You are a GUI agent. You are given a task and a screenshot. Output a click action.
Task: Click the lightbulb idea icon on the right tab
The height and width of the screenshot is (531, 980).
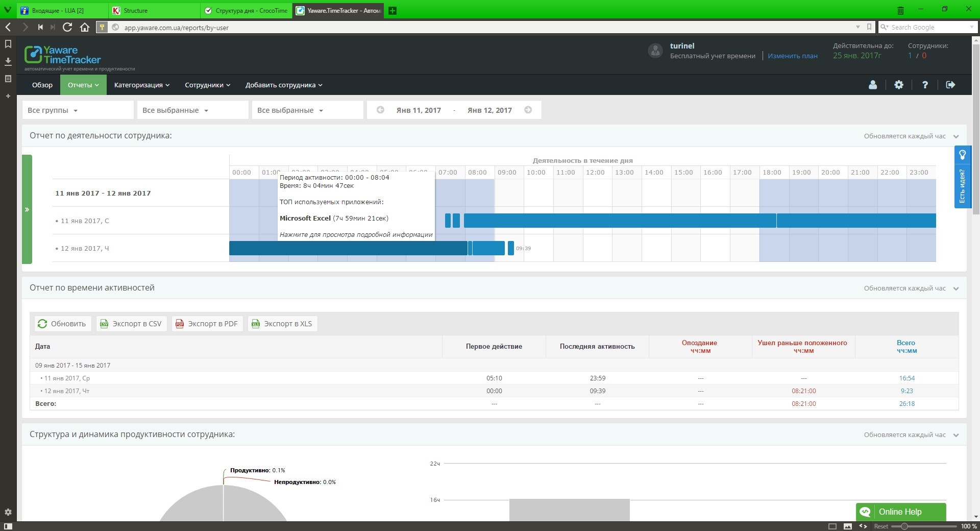pos(963,155)
